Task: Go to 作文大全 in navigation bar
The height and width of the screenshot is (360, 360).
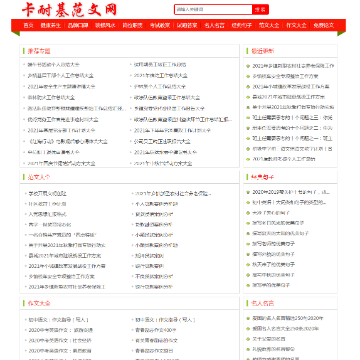Action: tap(296, 25)
